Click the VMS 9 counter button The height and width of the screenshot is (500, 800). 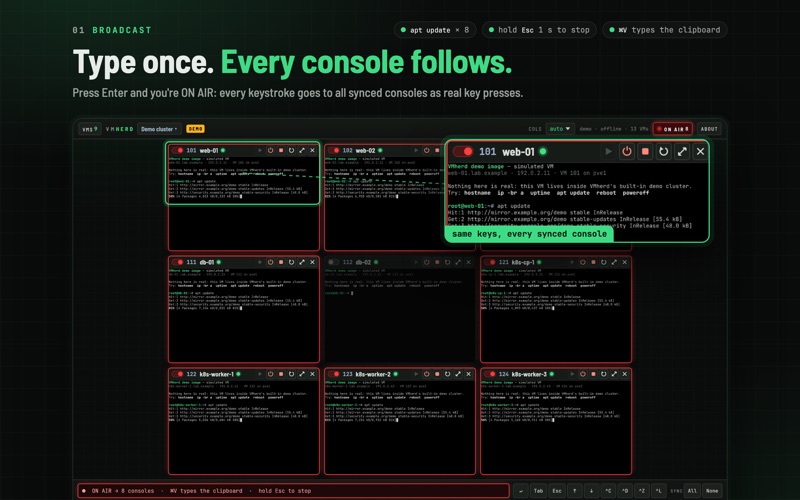point(90,129)
